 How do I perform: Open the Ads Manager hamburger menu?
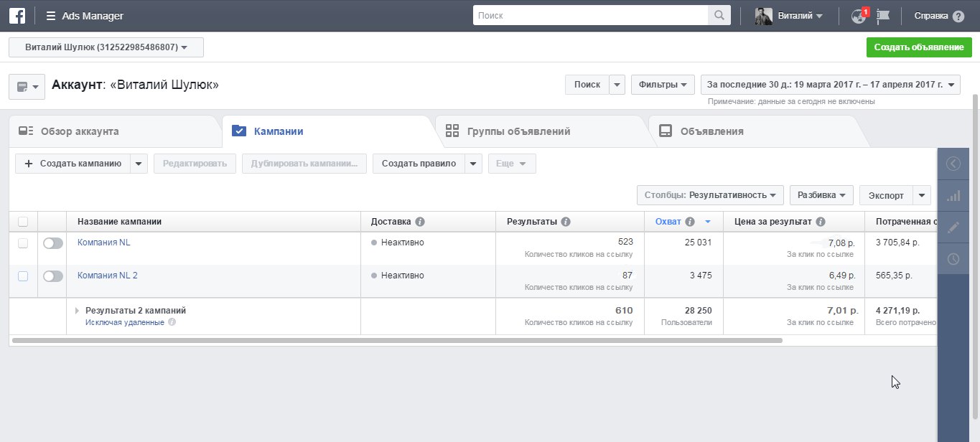50,16
